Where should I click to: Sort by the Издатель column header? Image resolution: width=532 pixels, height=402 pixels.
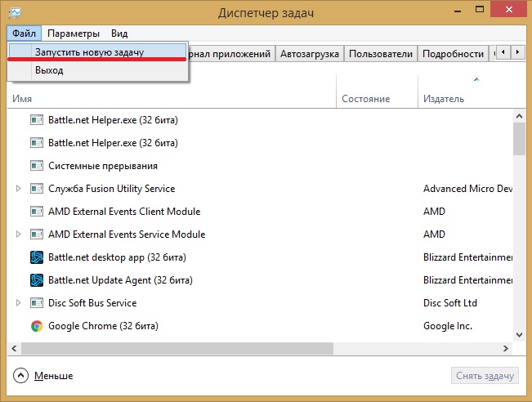coord(472,92)
